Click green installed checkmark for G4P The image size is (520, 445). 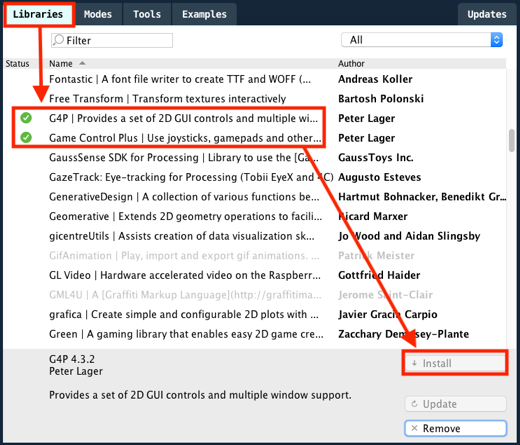(x=26, y=118)
